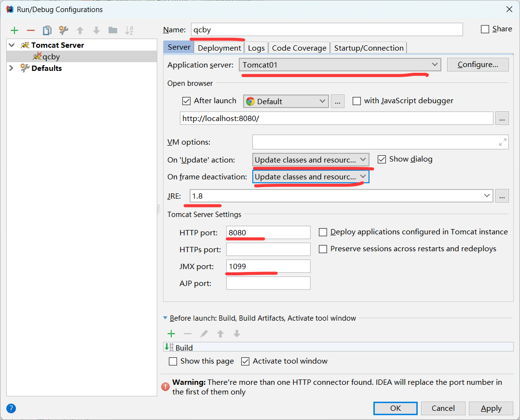The width and height of the screenshot is (520, 420).
Task: Select the Build task row
Action: tap(338, 347)
